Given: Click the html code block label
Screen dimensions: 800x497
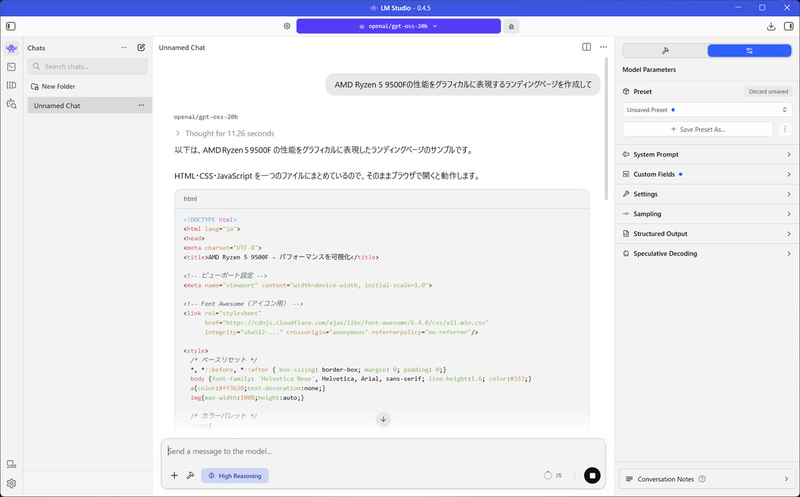Looking at the screenshot, I should click(190, 199).
